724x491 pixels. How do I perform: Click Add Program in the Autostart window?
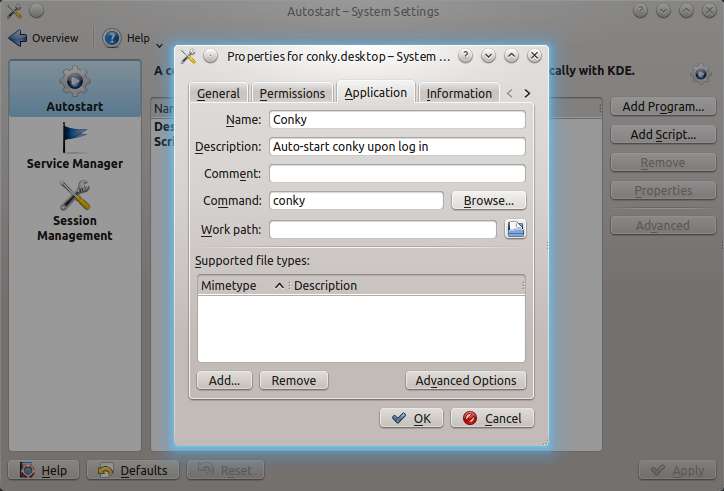(x=663, y=107)
